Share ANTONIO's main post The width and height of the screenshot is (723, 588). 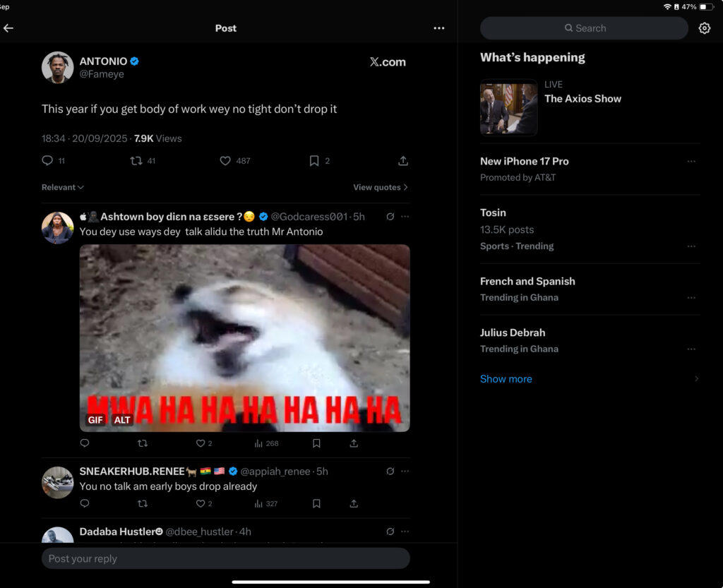click(x=403, y=161)
